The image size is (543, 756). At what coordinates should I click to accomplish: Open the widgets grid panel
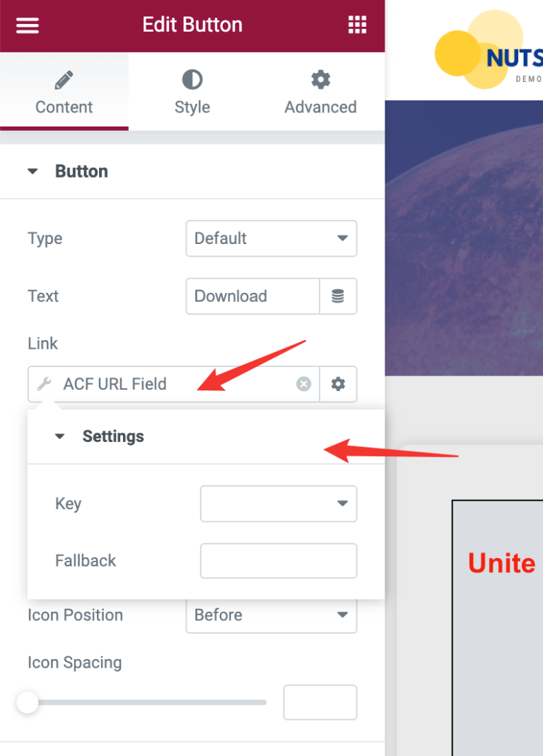pos(358,25)
